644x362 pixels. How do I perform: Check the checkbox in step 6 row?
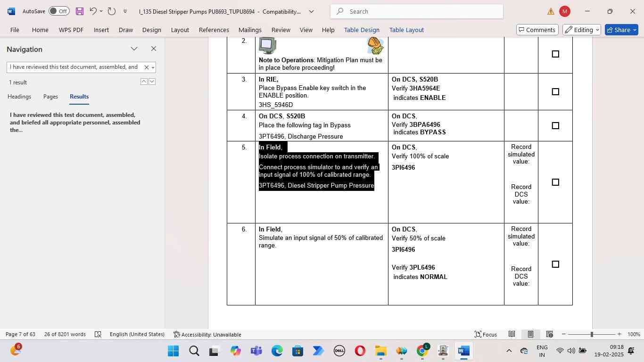(x=555, y=264)
